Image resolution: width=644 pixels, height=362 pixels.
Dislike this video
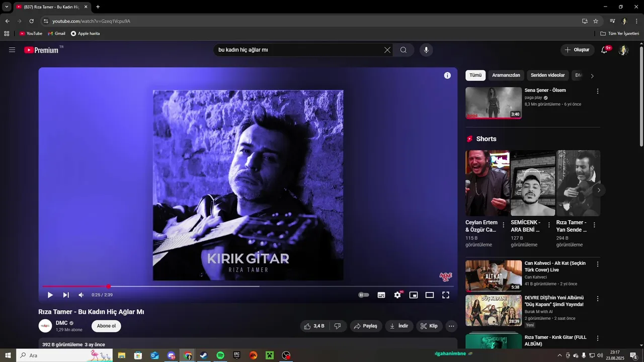coord(338,326)
